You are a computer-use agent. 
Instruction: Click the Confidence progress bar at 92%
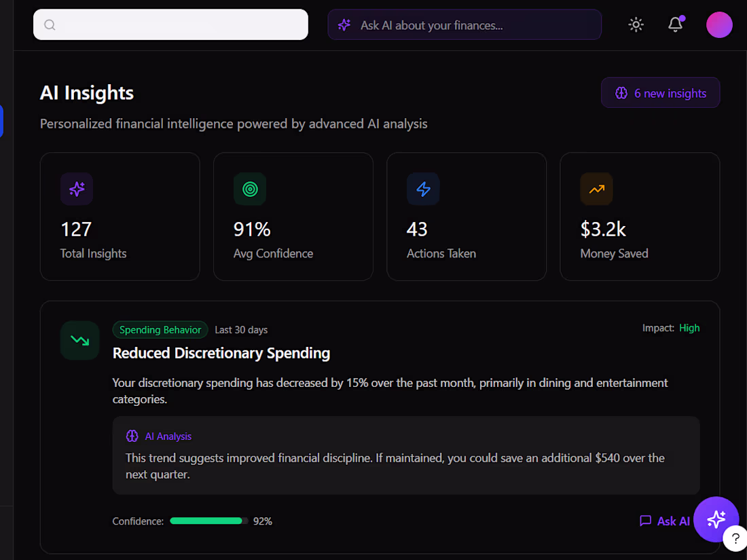tap(208, 521)
